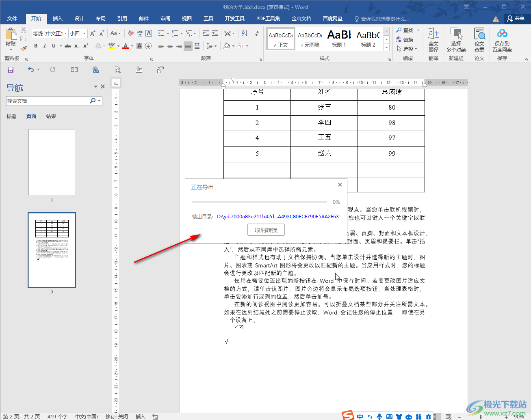Apply strikethrough formatting (abc)

click(x=68, y=46)
